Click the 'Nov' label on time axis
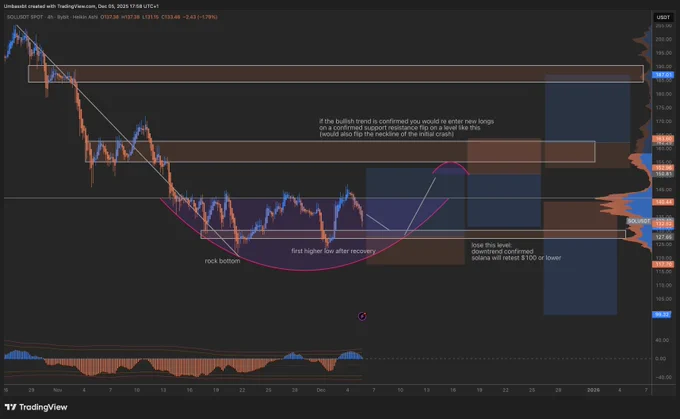680x419 pixels. tap(57, 390)
